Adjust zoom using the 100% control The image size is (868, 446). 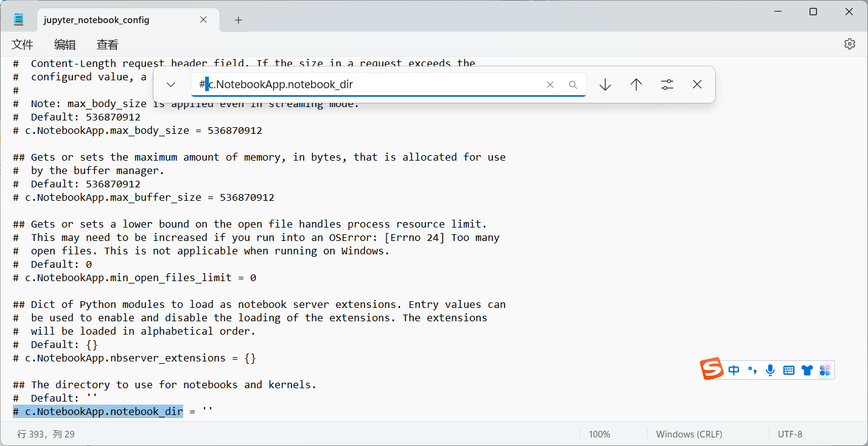(x=599, y=434)
